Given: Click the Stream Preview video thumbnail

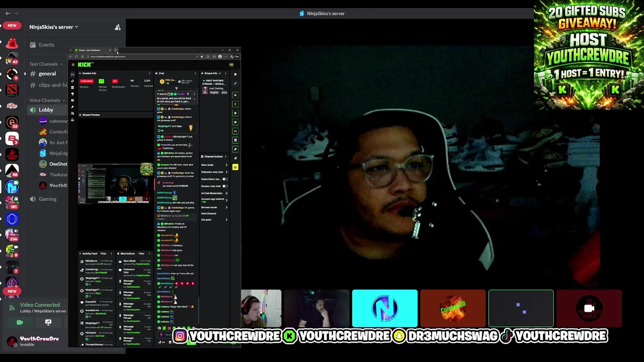Looking at the screenshot, I should pyautogui.click(x=115, y=184).
